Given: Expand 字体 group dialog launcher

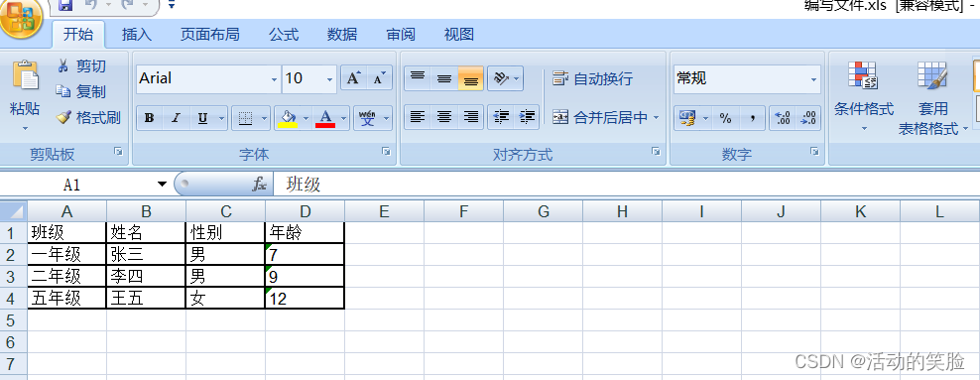Looking at the screenshot, I should click(386, 151).
